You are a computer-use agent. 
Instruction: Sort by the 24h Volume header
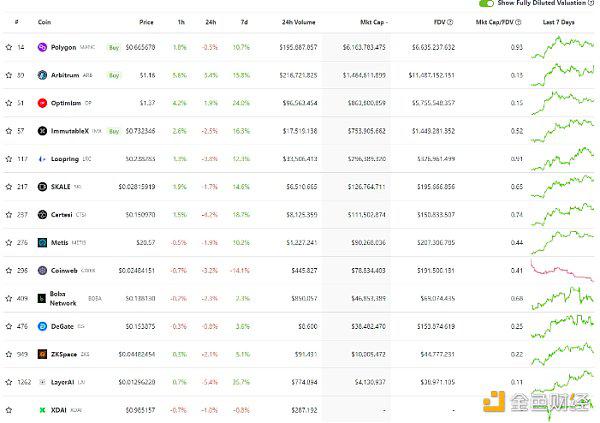coord(298,22)
